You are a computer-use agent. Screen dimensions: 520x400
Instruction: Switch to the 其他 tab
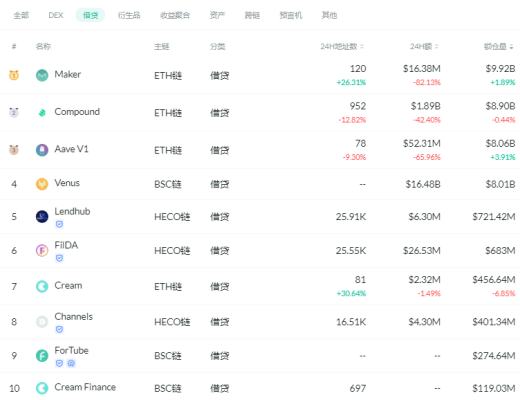tap(329, 15)
